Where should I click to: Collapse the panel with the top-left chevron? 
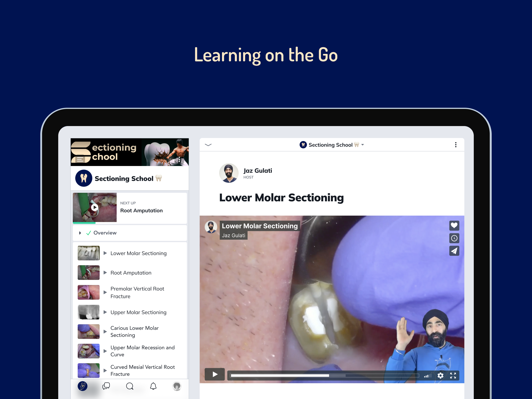[208, 145]
